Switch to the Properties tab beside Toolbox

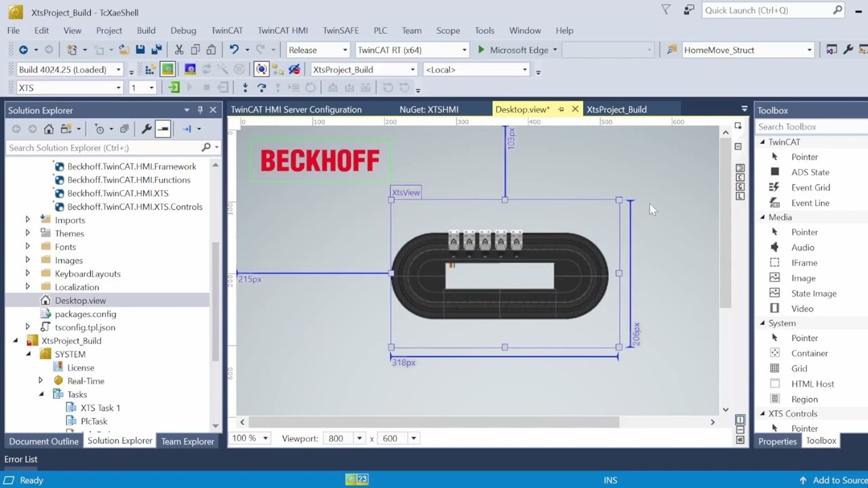[x=777, y=441]
